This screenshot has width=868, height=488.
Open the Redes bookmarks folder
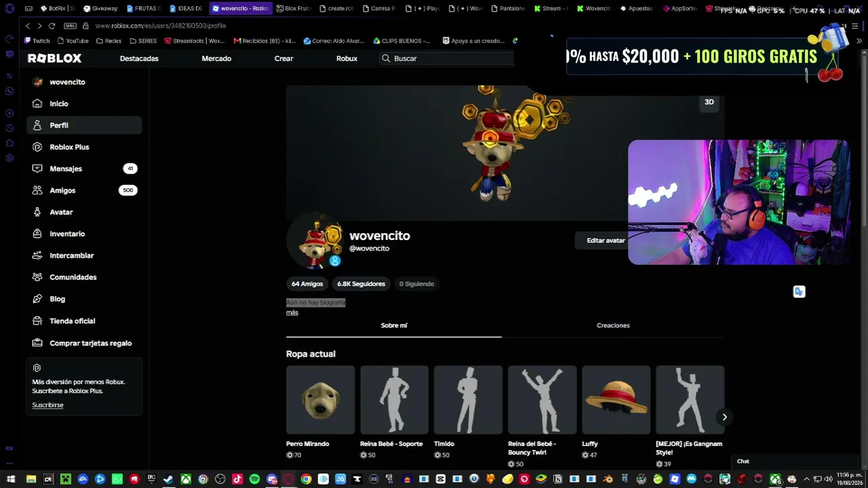(x=108, y=41)
